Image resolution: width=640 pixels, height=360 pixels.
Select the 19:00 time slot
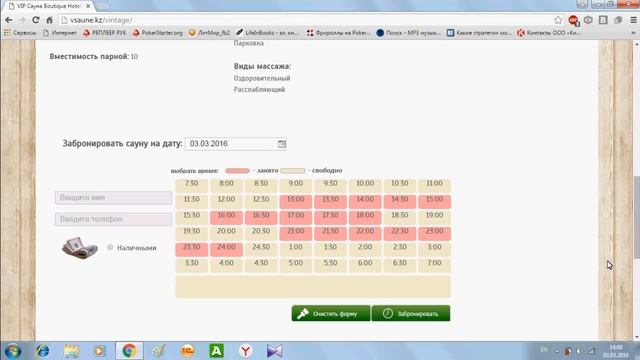(434, 218)
